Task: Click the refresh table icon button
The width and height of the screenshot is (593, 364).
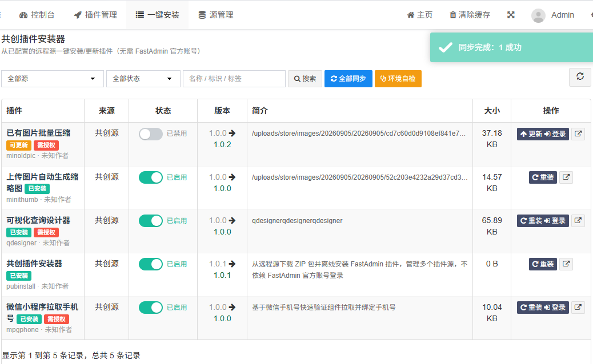Action: click(x=580, y=76)
